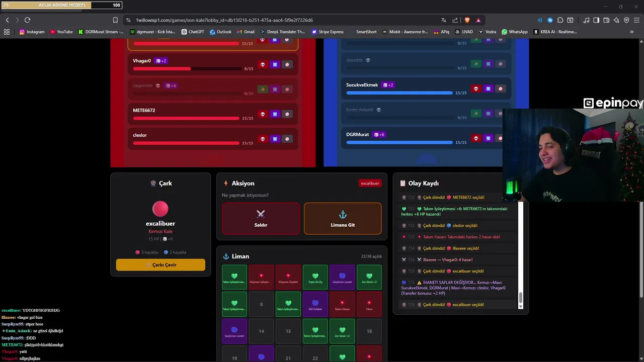The height and width of the screenshot is (362, 644).
Task: Click the ban icon on cleslor's row
Action: click(287, 139)
